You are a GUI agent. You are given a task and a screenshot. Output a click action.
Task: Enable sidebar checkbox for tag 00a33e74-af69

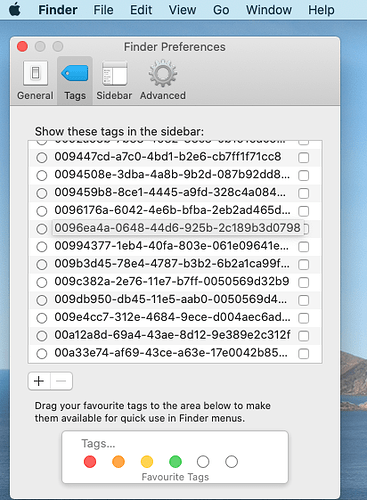(304, 354)
